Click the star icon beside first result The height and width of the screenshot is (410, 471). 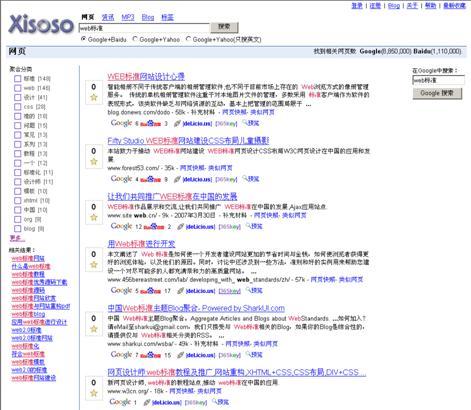click(x=94, y=97)
